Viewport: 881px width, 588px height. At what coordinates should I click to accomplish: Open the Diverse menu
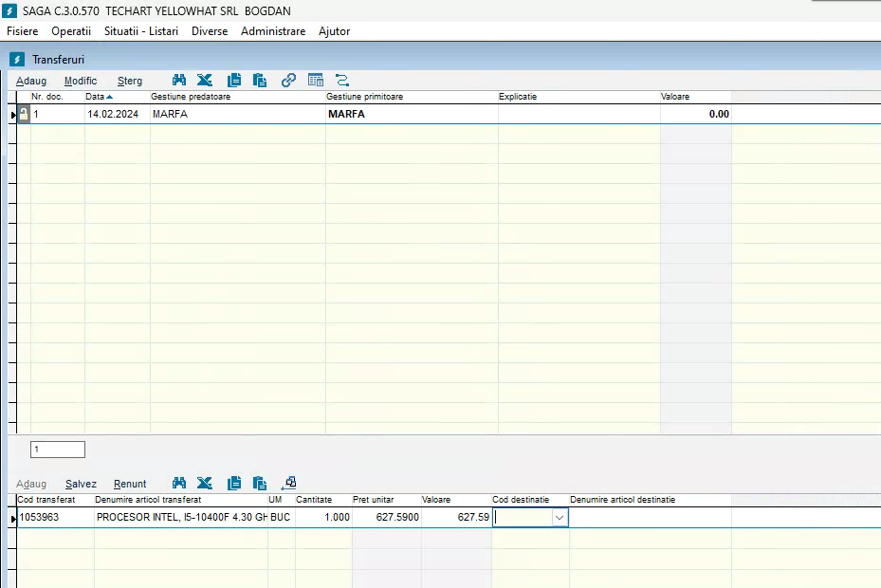click(x=210, y=31)
